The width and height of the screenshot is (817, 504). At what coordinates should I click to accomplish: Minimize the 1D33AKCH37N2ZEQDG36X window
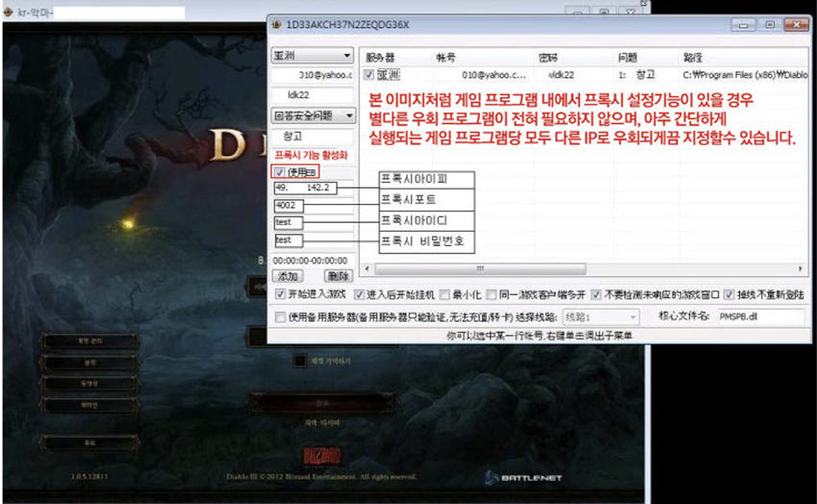click(x=743, y=24)
